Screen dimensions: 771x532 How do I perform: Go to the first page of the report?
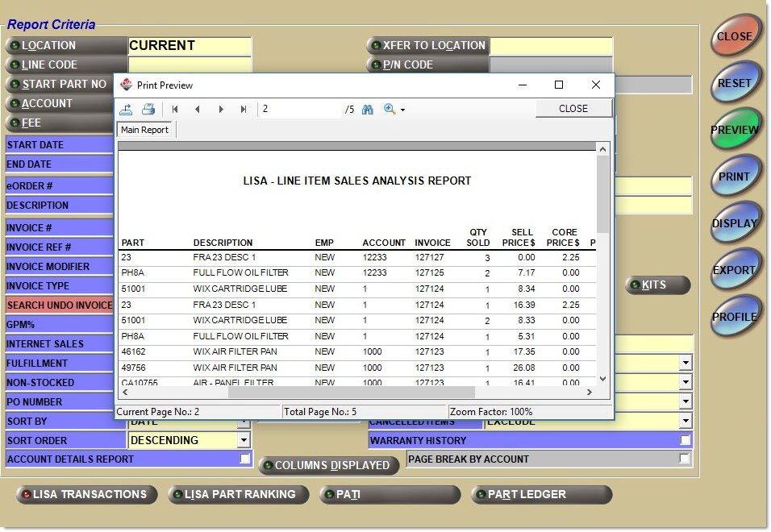click(175, 110)
